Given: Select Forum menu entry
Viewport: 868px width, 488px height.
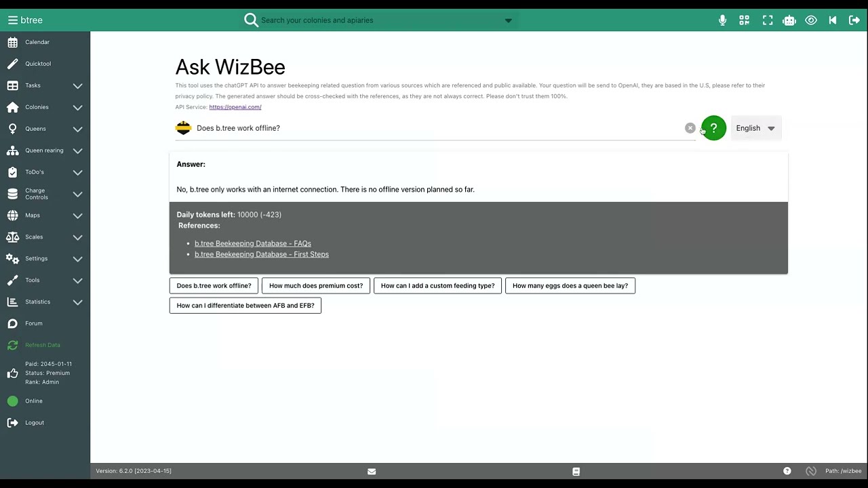Looking at the screenshot, I should (34, 323).
